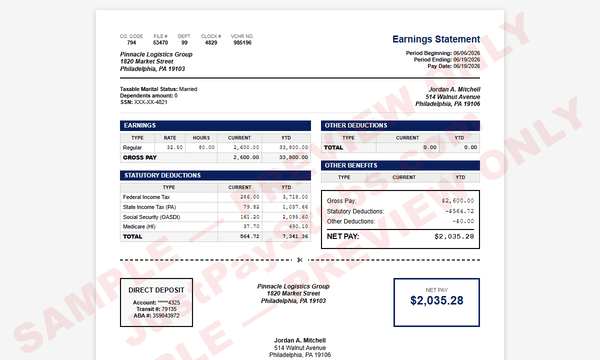Select the Dependents amount line
This screenshot has height=360, width=600.
(148, 96)
